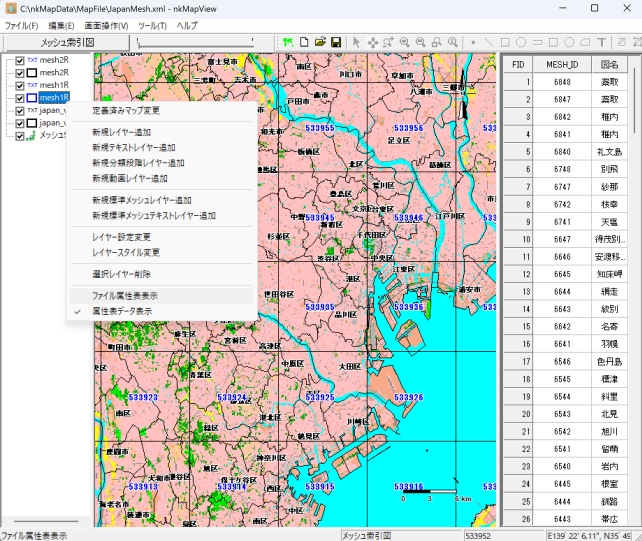The image size is (642, 541).
Task: Select the arrow pointer tool
Action: point(356,43)
